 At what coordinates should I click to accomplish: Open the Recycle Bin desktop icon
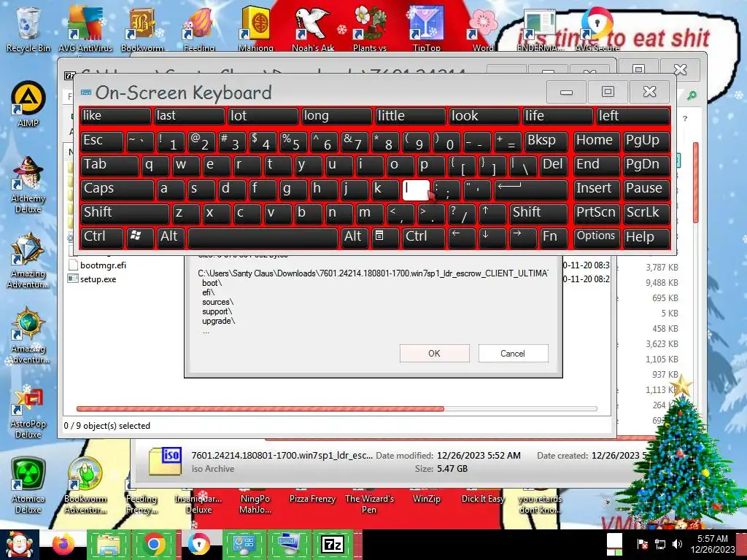tap(28, 28)
